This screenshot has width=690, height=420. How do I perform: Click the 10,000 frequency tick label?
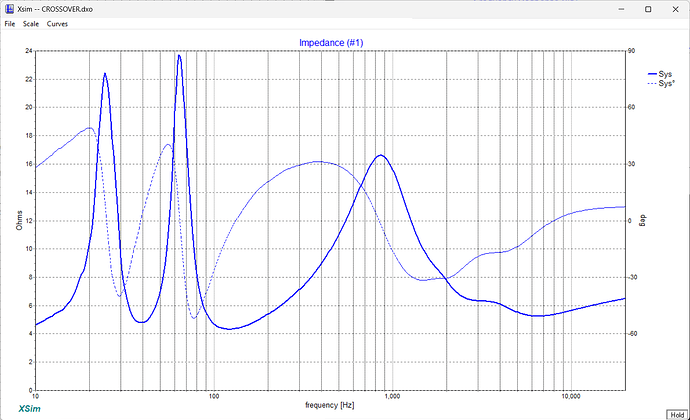[571, 396]
